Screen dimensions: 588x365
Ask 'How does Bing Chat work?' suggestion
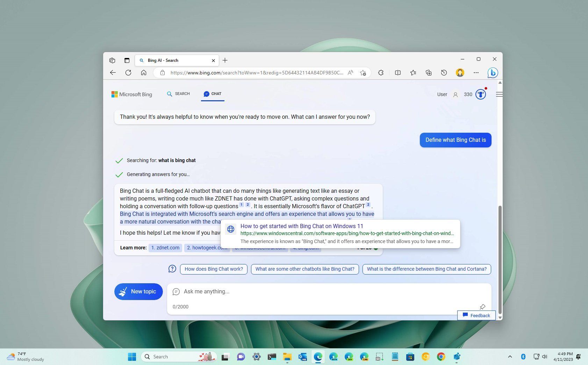[214, 269]
